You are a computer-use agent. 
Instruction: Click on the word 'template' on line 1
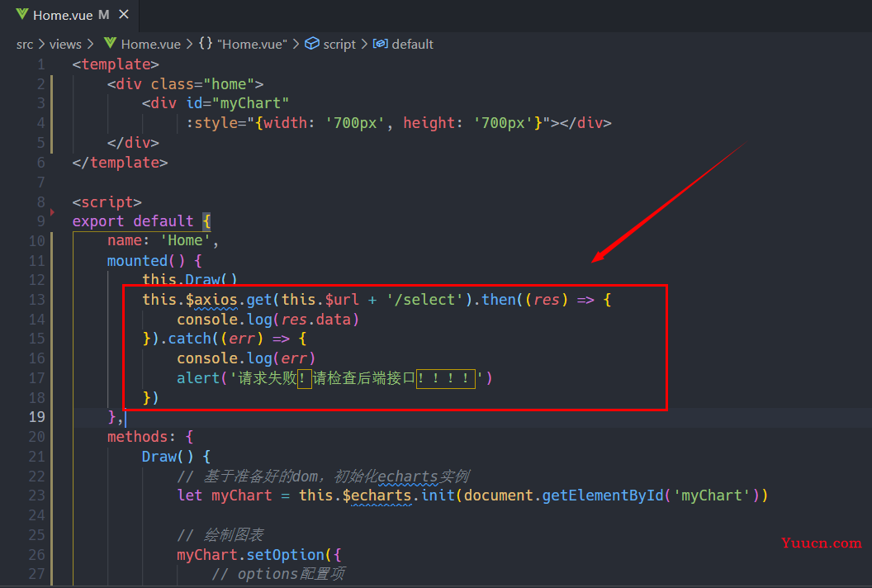[116, 64]
